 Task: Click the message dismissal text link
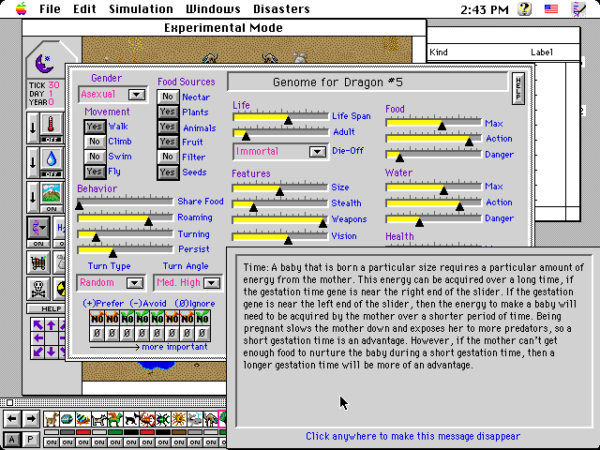click(x=413, y=436)
